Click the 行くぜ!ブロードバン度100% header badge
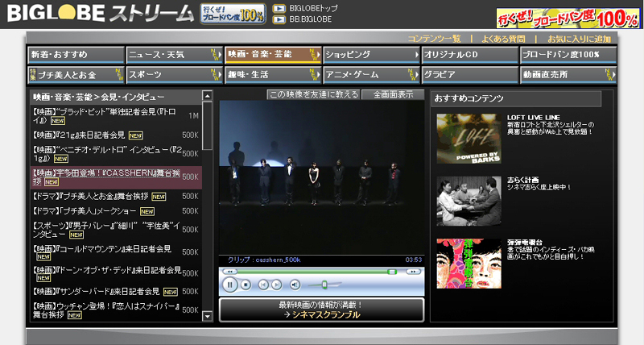Screen dimensions: 644x345 tap(233, 14)
